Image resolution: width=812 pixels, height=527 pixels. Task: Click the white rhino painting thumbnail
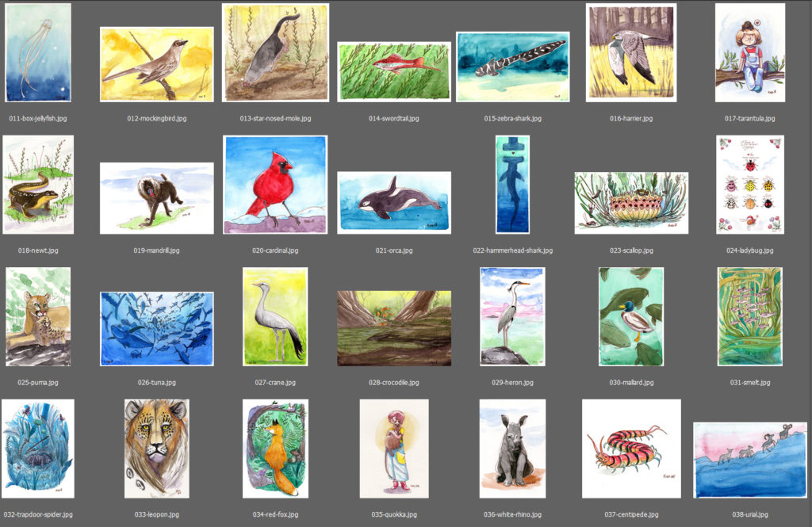point(513,449)
